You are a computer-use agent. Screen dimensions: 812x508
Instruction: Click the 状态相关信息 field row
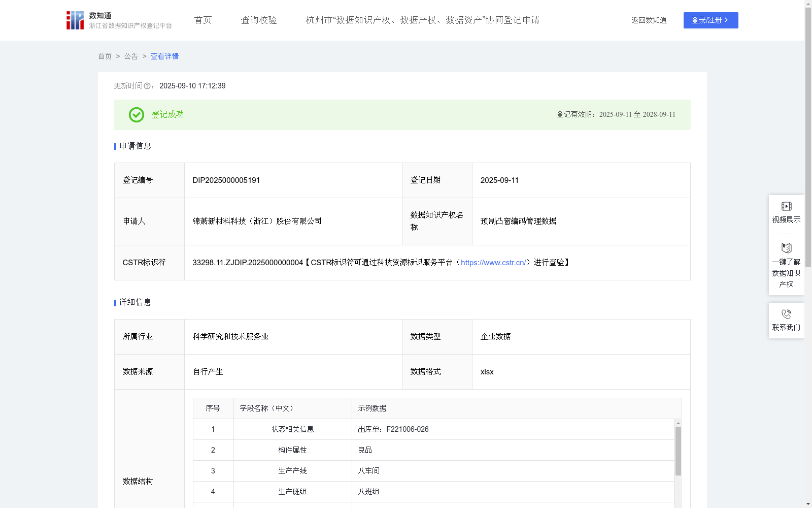(433, 429)
